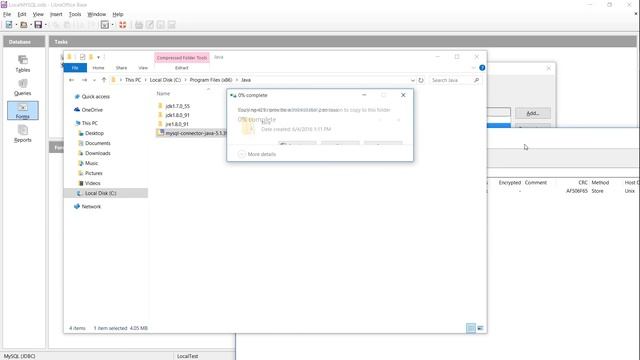Open the dropdown next to Open Database icon
Viewport: 640px width, 360px height.
pyautogui.click(x=31, y=25)
